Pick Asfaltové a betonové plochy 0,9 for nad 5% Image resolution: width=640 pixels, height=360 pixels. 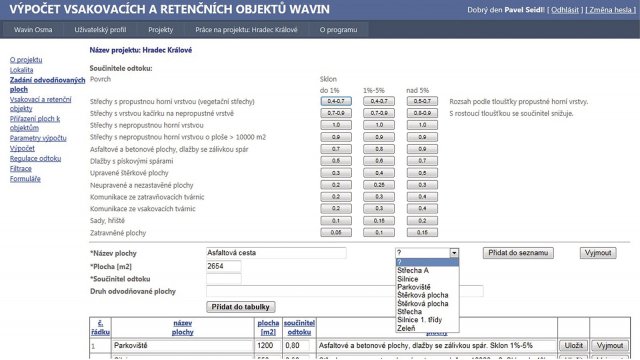click(422, 149)
